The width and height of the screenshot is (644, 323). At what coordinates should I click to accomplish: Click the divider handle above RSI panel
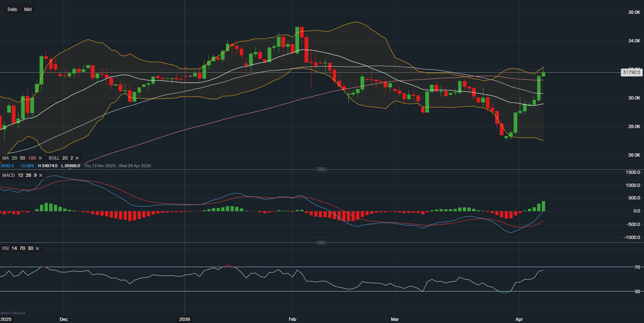click(x=321, y=243)
